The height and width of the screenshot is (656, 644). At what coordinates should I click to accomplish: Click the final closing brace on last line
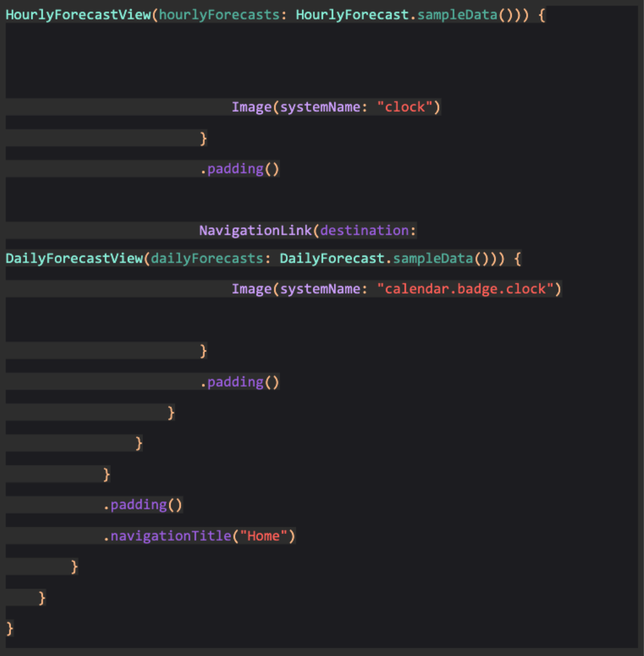point(9,628)
